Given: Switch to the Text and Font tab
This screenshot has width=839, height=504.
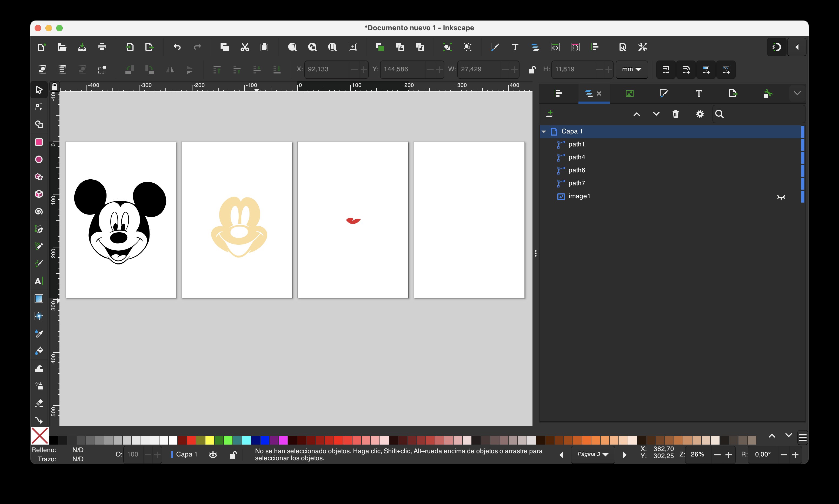Looking at the screenshot, I should click(699, 93).
